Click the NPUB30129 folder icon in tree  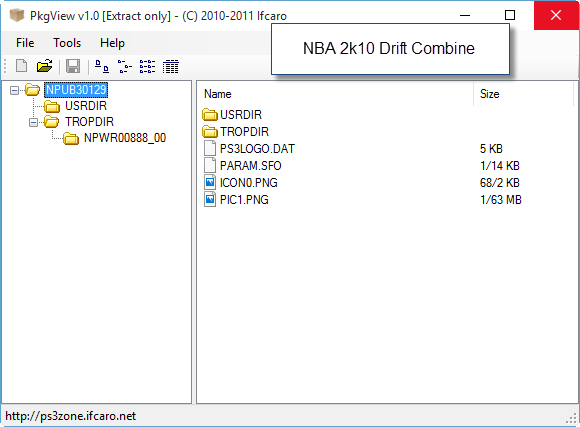[33, 89]
